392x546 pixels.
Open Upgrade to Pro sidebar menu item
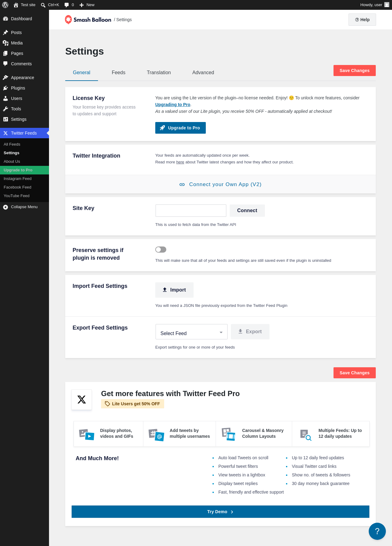coord(24,170)
